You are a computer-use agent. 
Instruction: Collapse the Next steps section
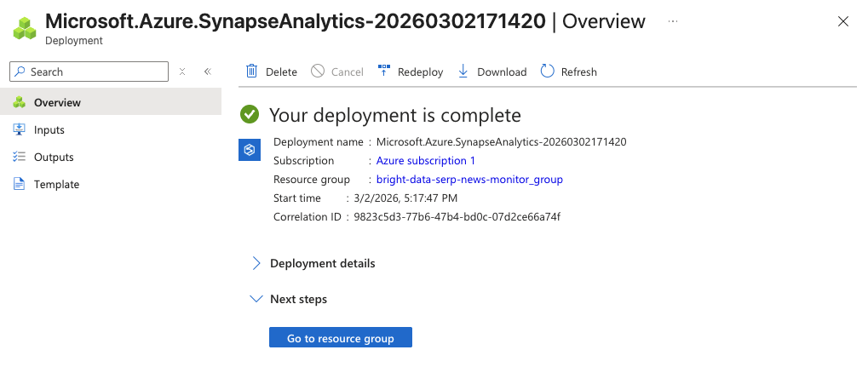coord(256,299)
